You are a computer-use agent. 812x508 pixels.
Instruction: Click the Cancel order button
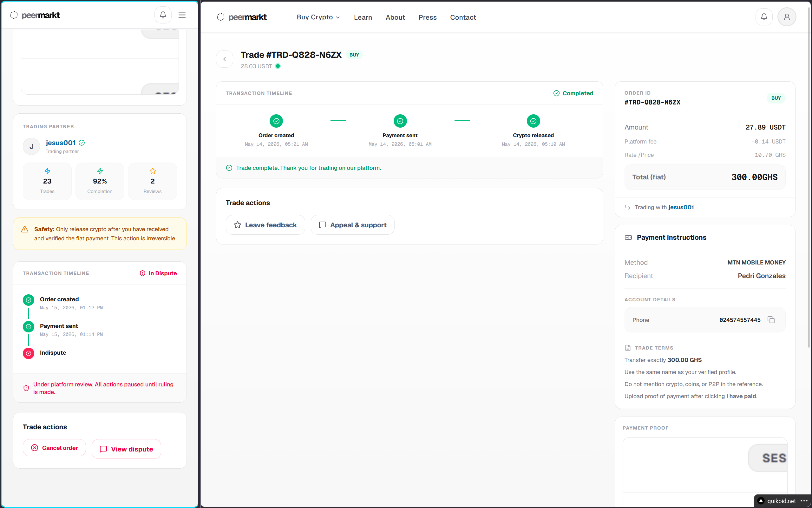(54, 448)
